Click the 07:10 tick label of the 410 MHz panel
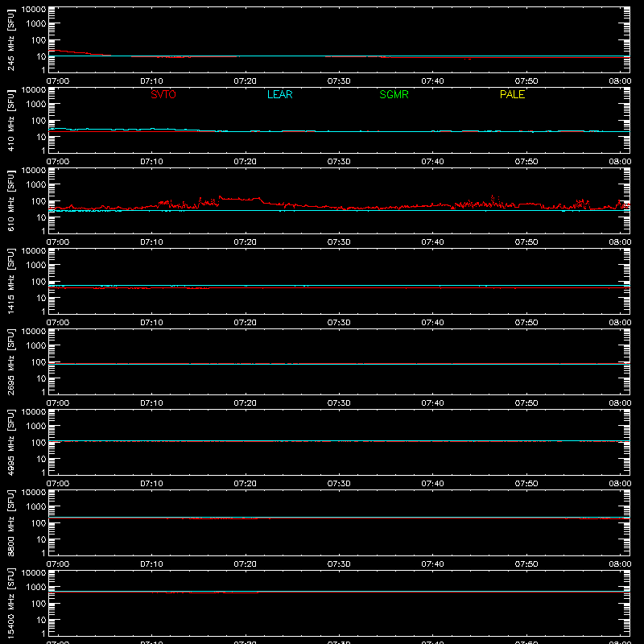This screenshot has width=644, height=644. pyautogui.click(x=151, y=162)
